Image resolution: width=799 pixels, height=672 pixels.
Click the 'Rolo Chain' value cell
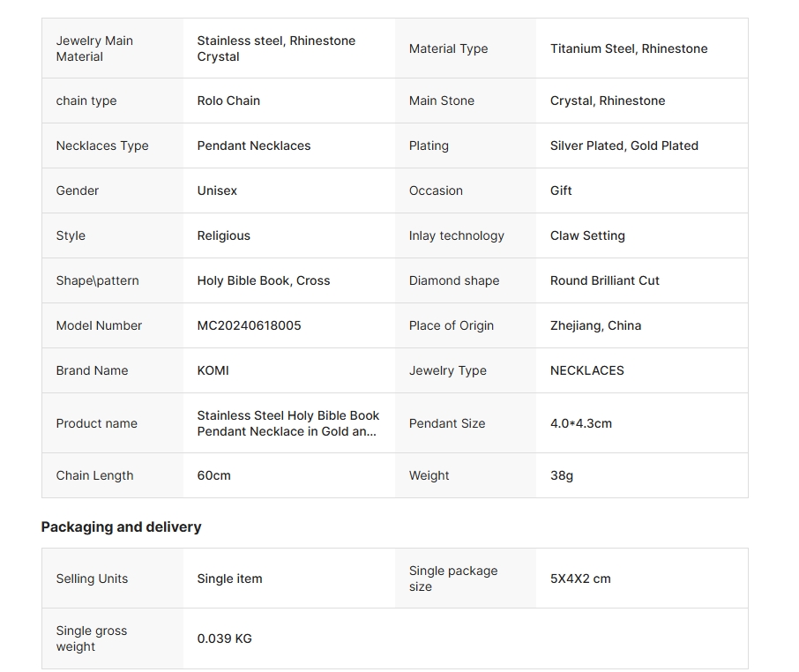[228, 101]
